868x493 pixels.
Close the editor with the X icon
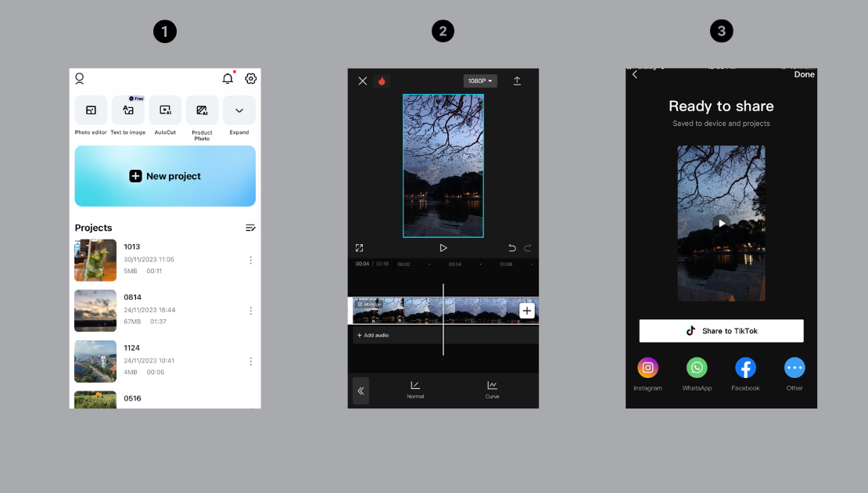point(363,81)
